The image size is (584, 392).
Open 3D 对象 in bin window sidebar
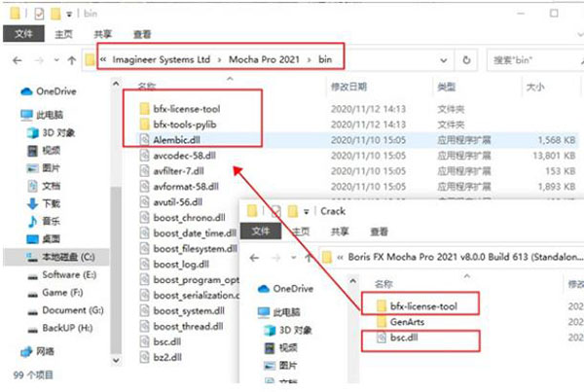point(52,132)
